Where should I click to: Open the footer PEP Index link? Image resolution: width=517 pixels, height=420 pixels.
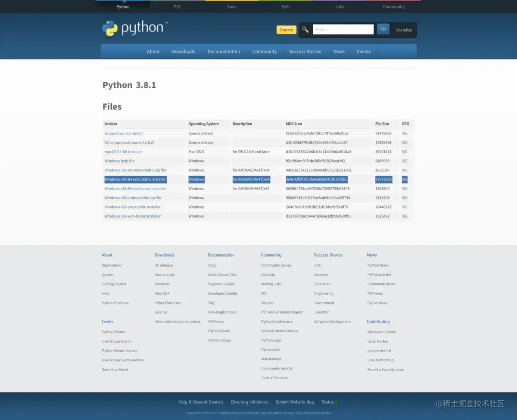coord(216,322)
